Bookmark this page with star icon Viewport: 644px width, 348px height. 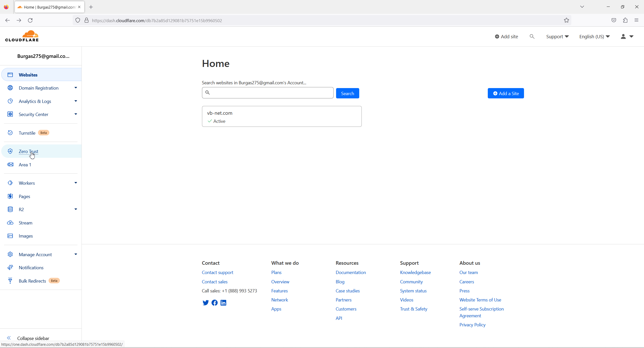(x=566, y=20)
